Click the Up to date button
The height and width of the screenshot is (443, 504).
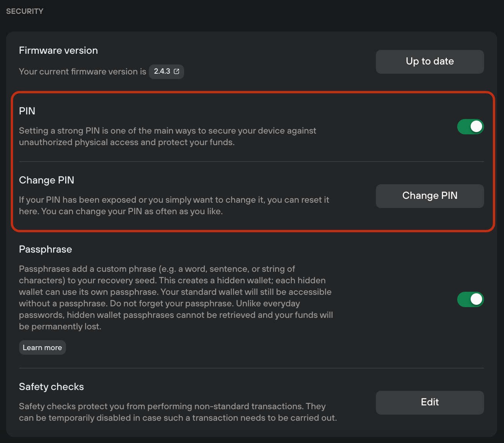tap(430, 61)
